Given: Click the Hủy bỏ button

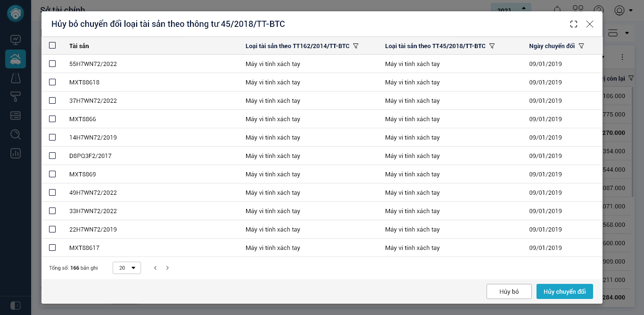Looking at the screenshot, I should tap(509, 291).
